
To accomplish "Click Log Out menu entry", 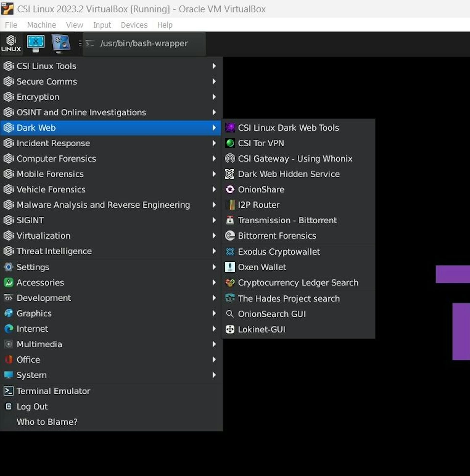I will click(32, 406).
